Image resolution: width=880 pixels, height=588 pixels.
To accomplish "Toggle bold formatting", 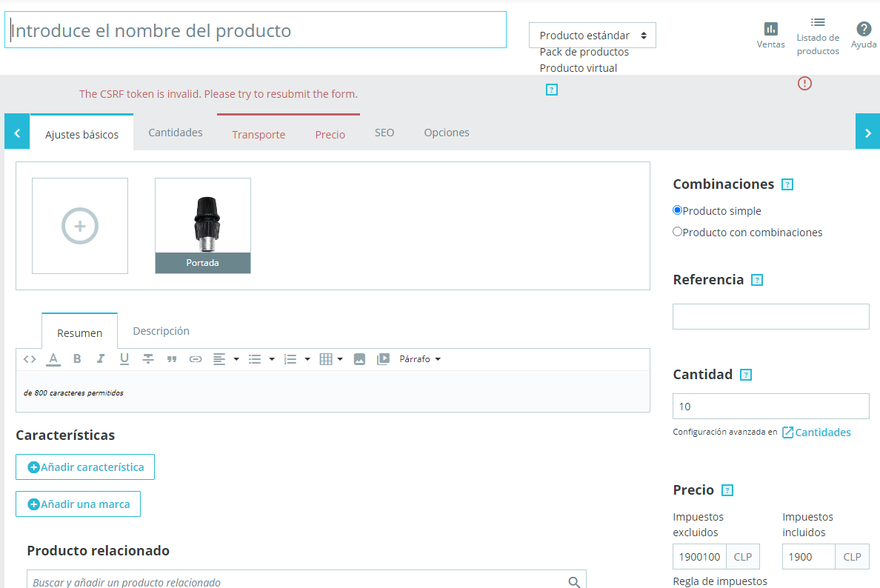I will pos(78,359).
